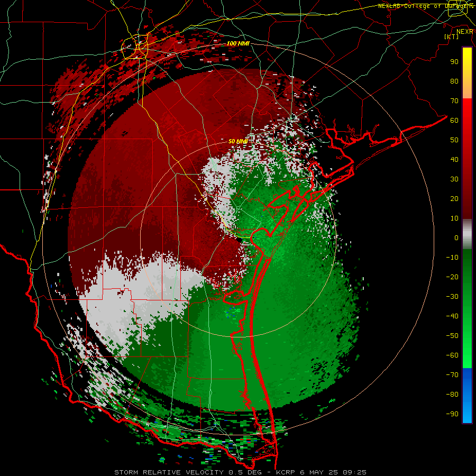476x476 pixels.
Task: Select the positive 90 value on velocity scale
Action: pos(454,62)
